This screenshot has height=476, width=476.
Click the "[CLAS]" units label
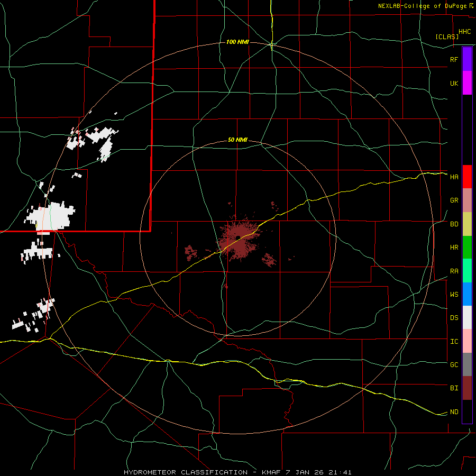tap(447, 36)
